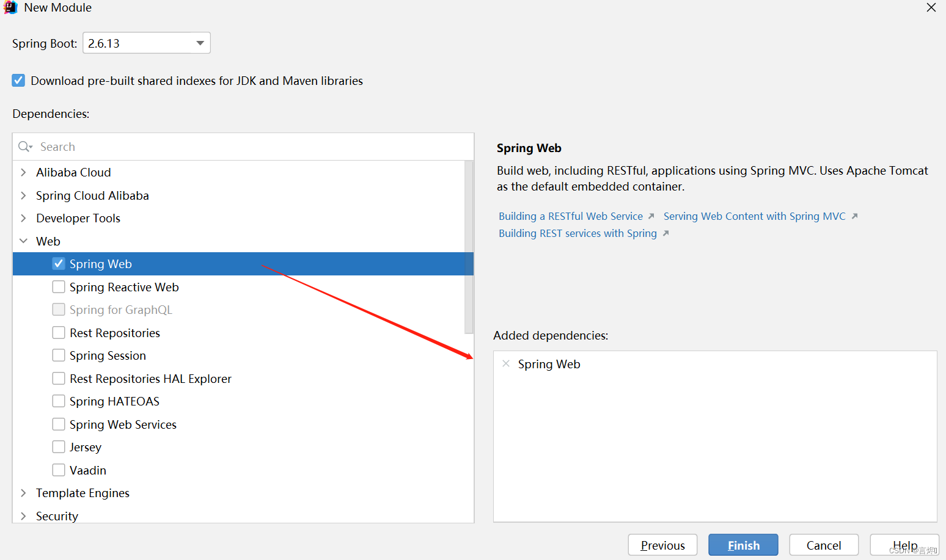Enable the Spring Session dependency
Image resolution: width=946 pixels, height=560 pixels.
(59, 355)
